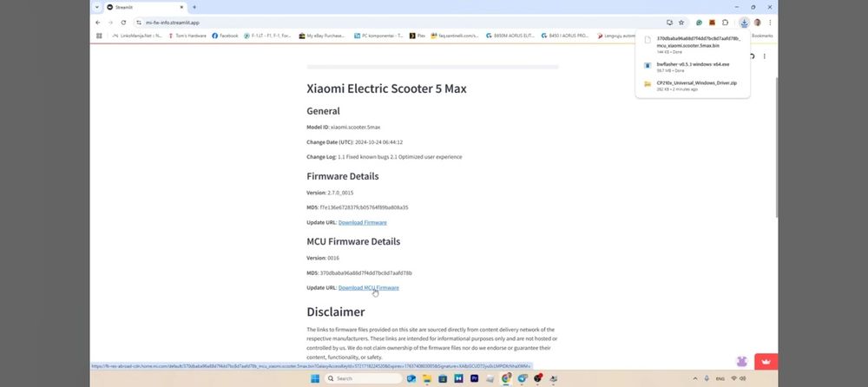The image size is (868, 387).
Task: Open Chrome three-dot menu
Action: [x=770, y=23]
